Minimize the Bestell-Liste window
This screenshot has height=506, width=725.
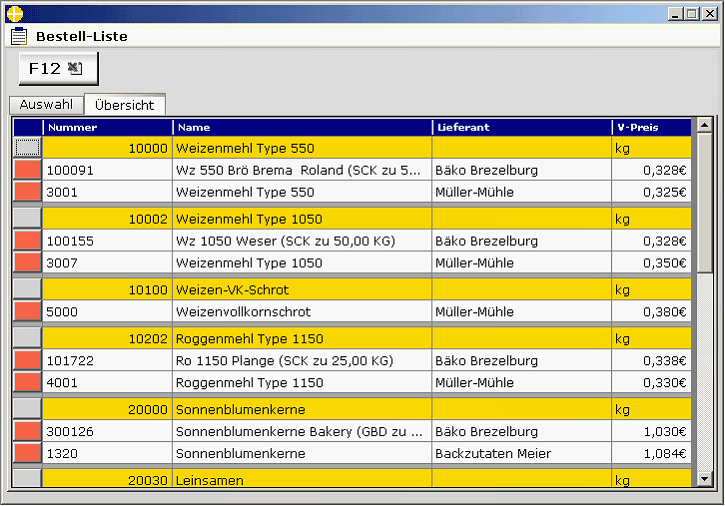pyautogui.click(x=676, y=14)
